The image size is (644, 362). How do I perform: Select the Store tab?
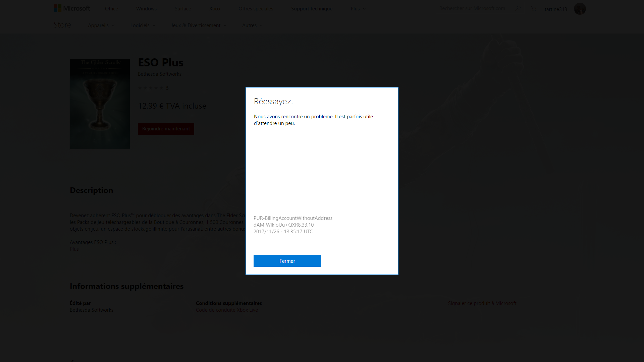coord(62,25)
